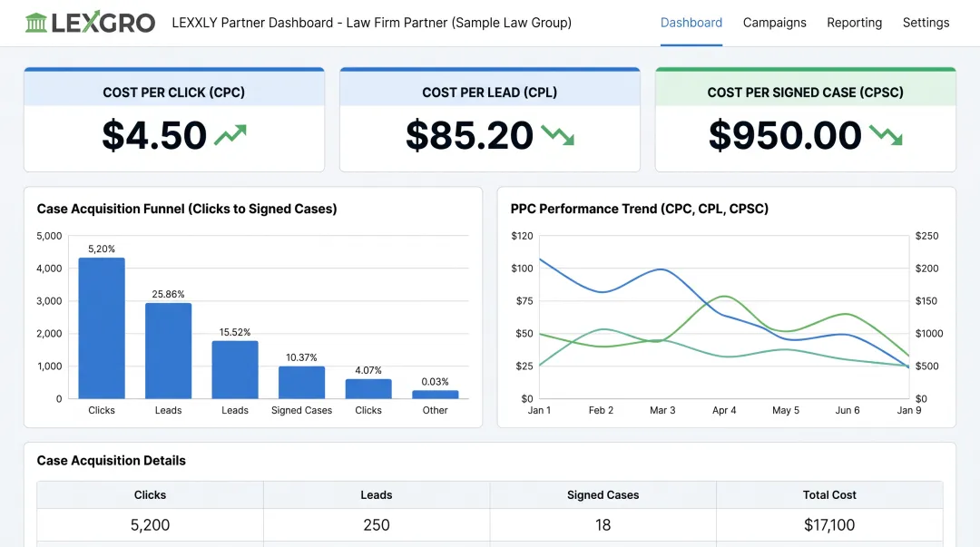Screen dimensions: 980x547
Task: Click the $85.20 CPL value
Action: point(469,135)
